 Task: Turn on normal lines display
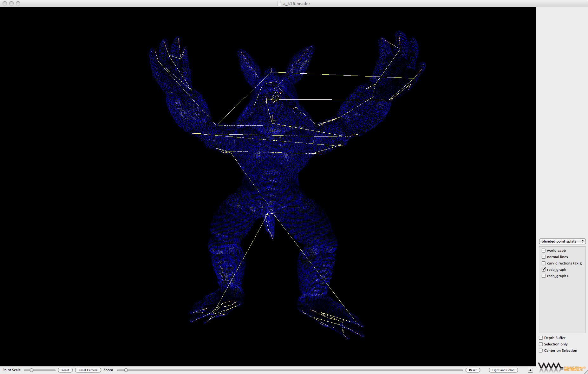click(x=544, y=257)
